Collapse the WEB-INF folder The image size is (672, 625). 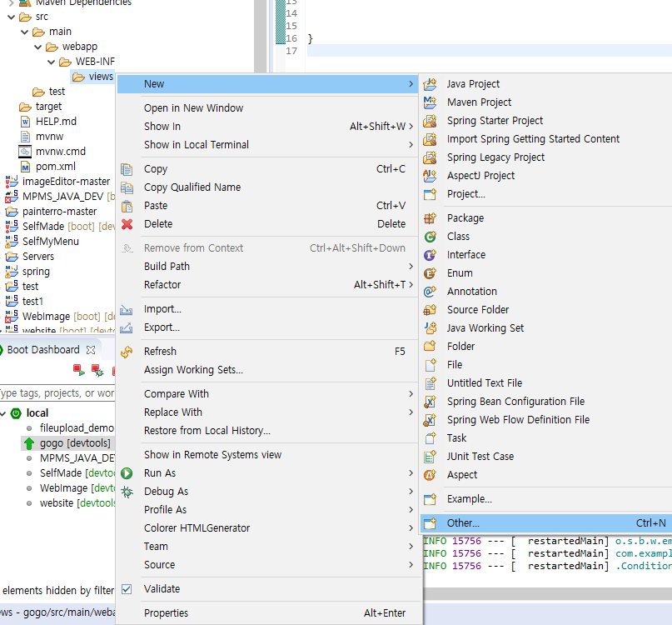pos(52,62)
